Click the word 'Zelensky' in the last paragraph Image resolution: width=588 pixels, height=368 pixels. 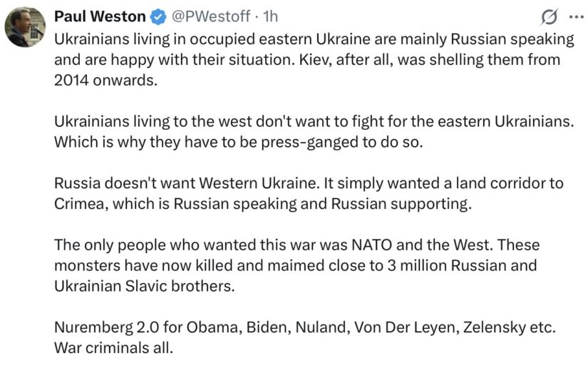click(494, 327)
